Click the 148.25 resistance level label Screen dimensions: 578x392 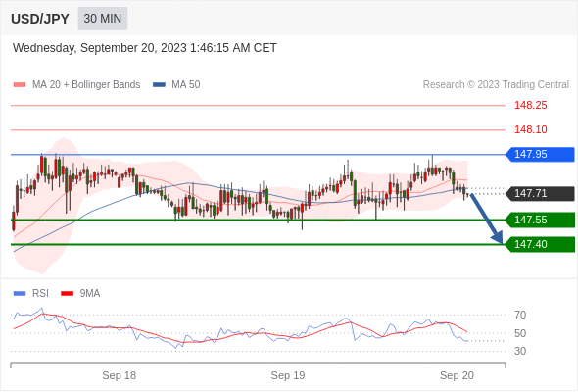pyautogui.click(x=530, y=106)
